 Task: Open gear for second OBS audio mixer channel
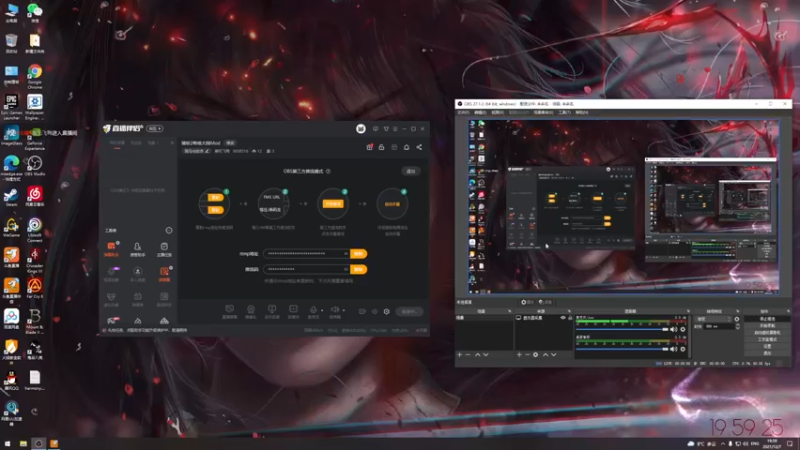pyautogui.click(x=683, y=349)
